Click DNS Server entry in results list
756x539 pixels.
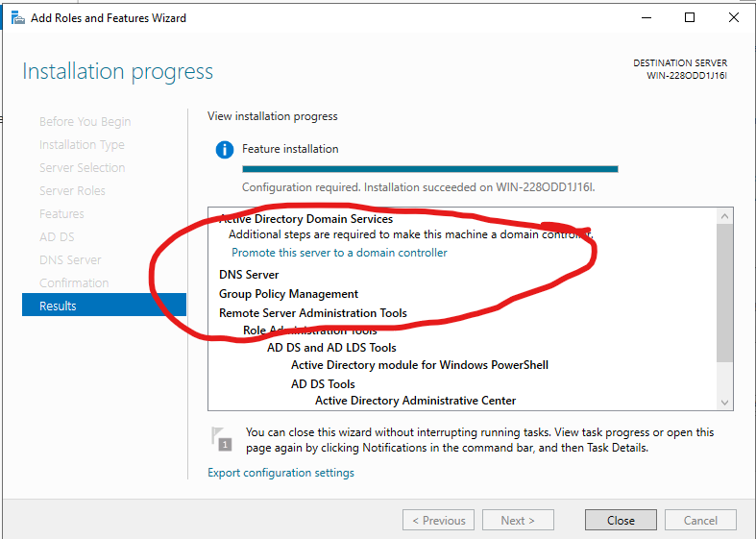(249, 275)
